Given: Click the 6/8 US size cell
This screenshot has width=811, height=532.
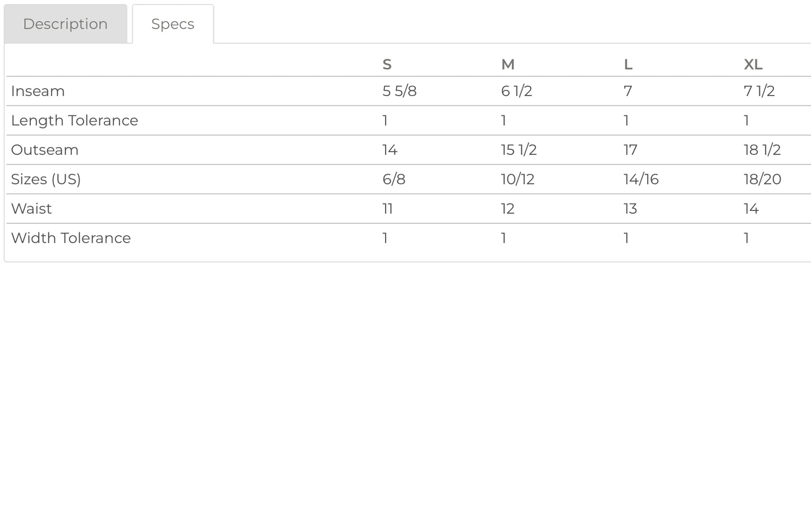Looking at the screenshot, I should [394, 179].
